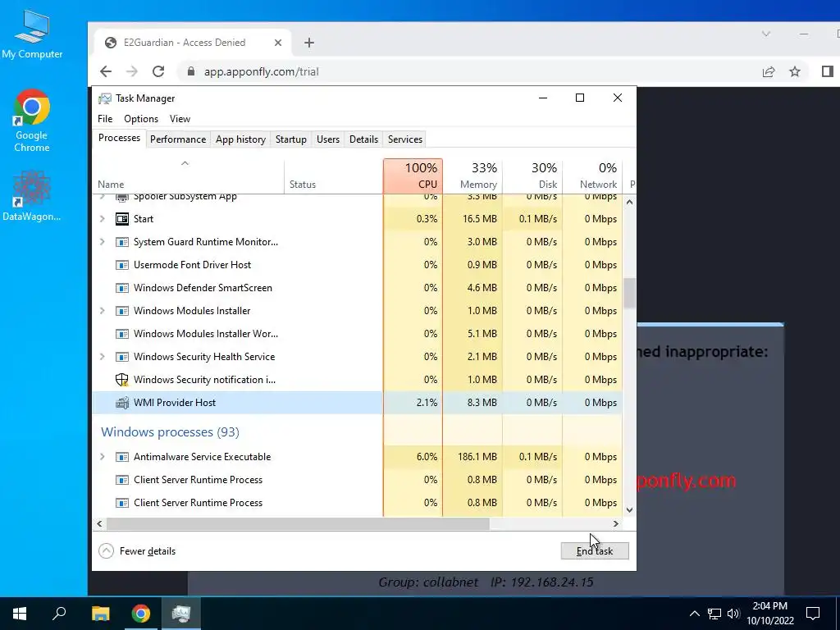Click scroll down arrow of process list

tap(629, 510)
